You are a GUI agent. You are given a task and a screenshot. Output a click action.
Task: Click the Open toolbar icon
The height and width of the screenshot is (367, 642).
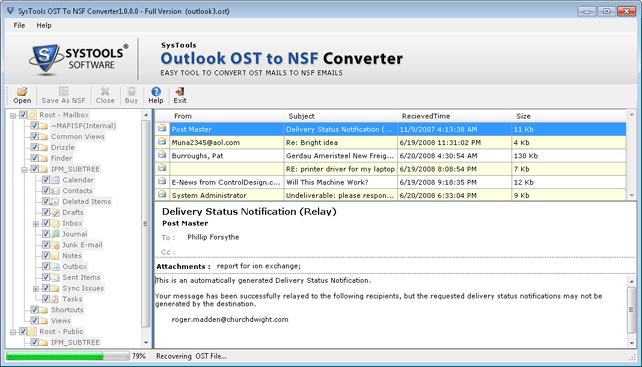click(x=22, y=91)
